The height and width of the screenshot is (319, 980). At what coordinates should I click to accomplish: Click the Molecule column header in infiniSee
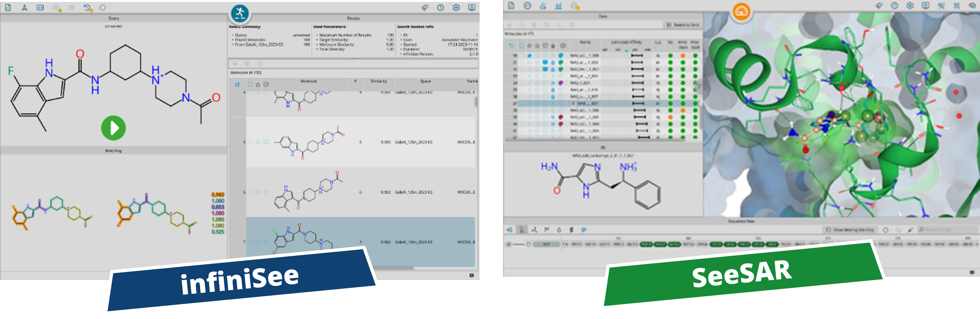309,82
